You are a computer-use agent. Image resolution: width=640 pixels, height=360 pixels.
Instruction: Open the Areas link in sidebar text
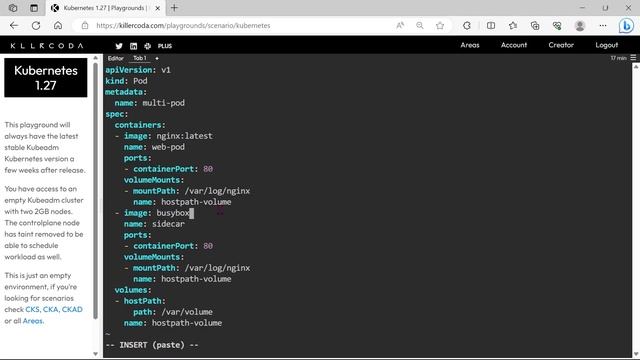(x=33, y=321)
